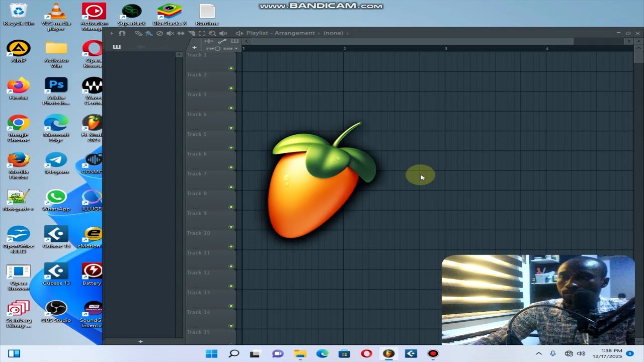Open Recycle Bin desktop icon
Screen dimensions: 644x362
[19, 14]
